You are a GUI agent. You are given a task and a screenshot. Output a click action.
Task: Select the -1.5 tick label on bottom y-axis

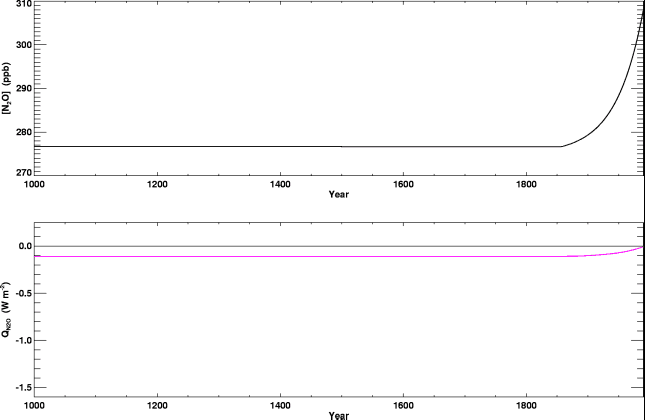coord(18,387)
